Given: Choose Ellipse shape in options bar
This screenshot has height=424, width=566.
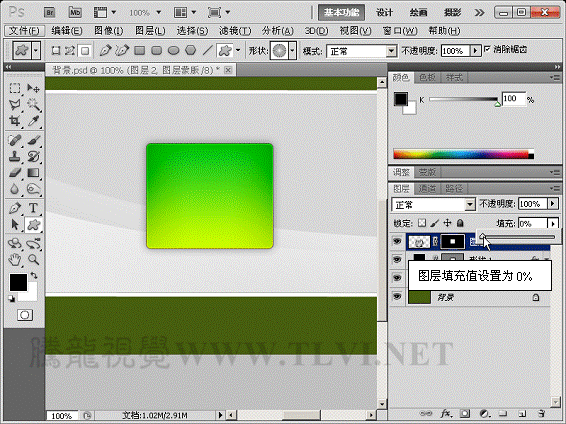Looking at the screenshot, I should pos(174,51).
